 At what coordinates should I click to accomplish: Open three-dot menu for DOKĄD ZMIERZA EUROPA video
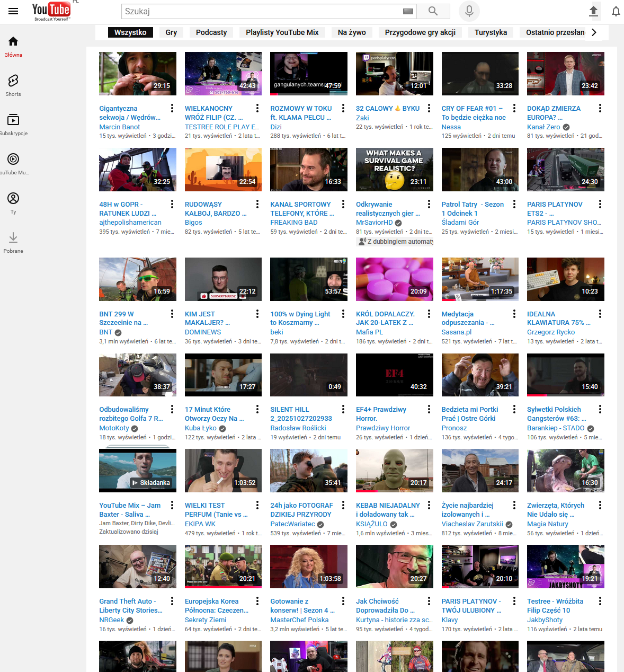click(600, 108)
